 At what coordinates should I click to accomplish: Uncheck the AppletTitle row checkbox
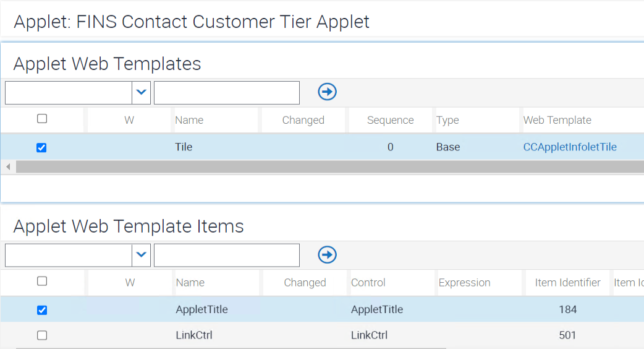point(42,310)
